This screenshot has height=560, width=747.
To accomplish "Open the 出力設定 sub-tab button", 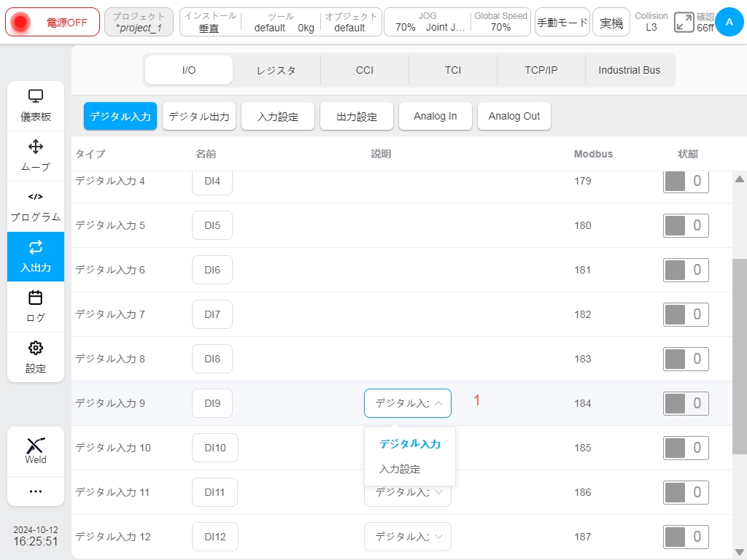I will (357, 116).
